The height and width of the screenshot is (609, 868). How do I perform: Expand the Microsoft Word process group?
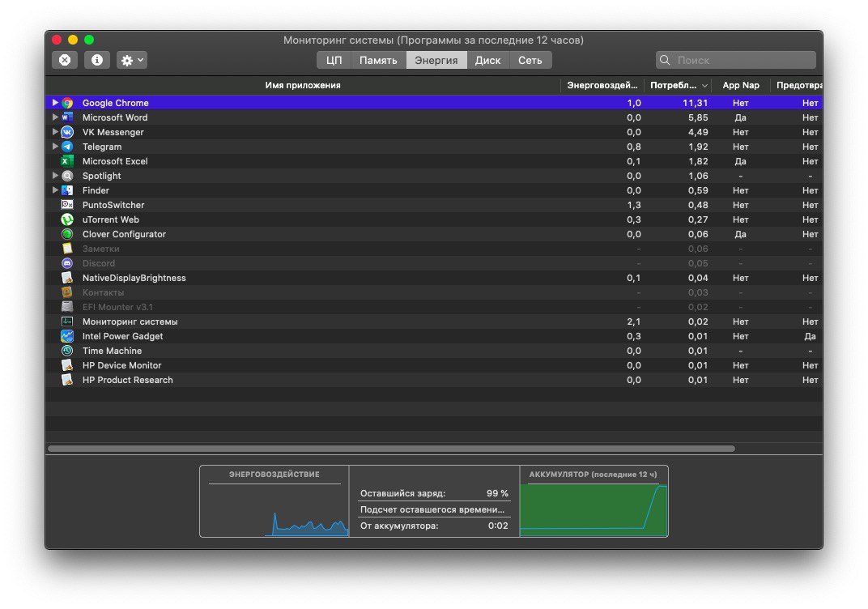coord(55,117)
